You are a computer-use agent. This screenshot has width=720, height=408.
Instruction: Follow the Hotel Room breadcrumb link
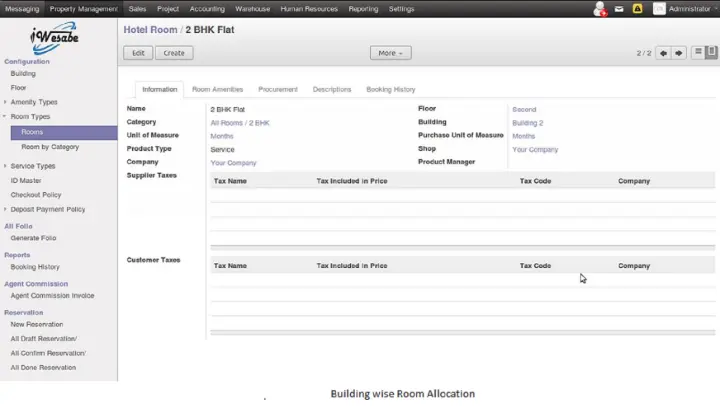[150, 30]
